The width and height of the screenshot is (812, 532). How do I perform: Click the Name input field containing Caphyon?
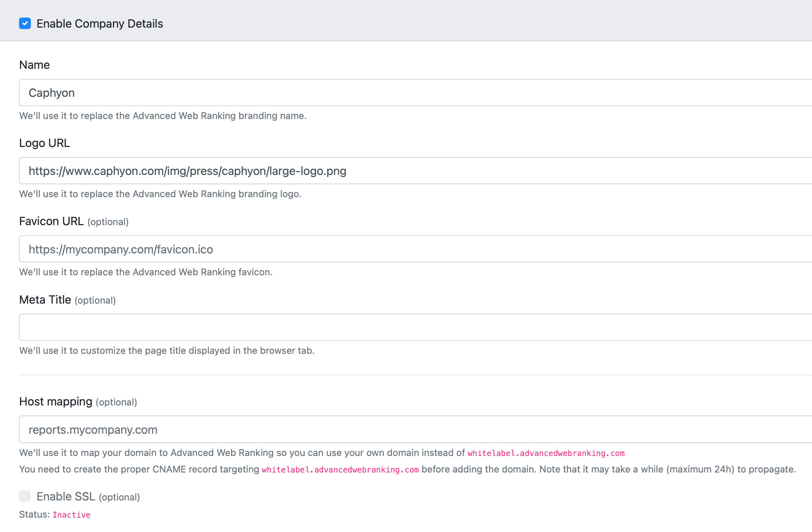416,92
